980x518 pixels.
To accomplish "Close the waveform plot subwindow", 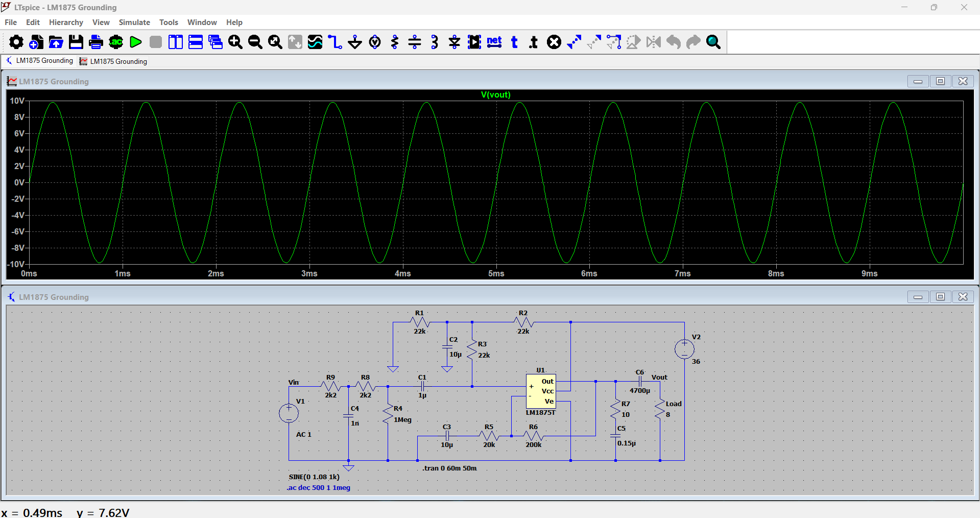I will (x=963, y=81).
